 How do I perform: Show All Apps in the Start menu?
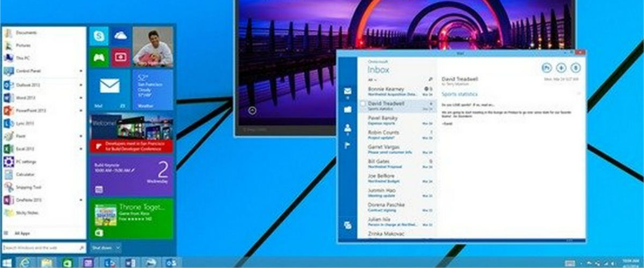tap(44, 233)
